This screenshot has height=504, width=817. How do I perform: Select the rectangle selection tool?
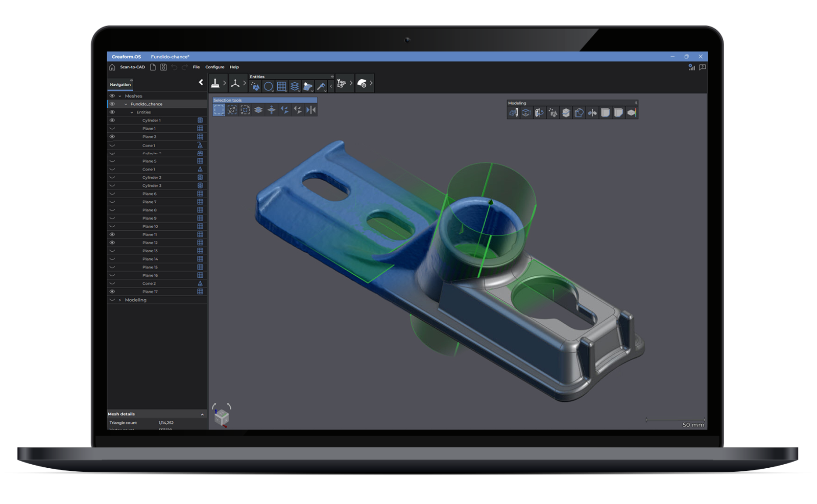click(x=219, y=110)
